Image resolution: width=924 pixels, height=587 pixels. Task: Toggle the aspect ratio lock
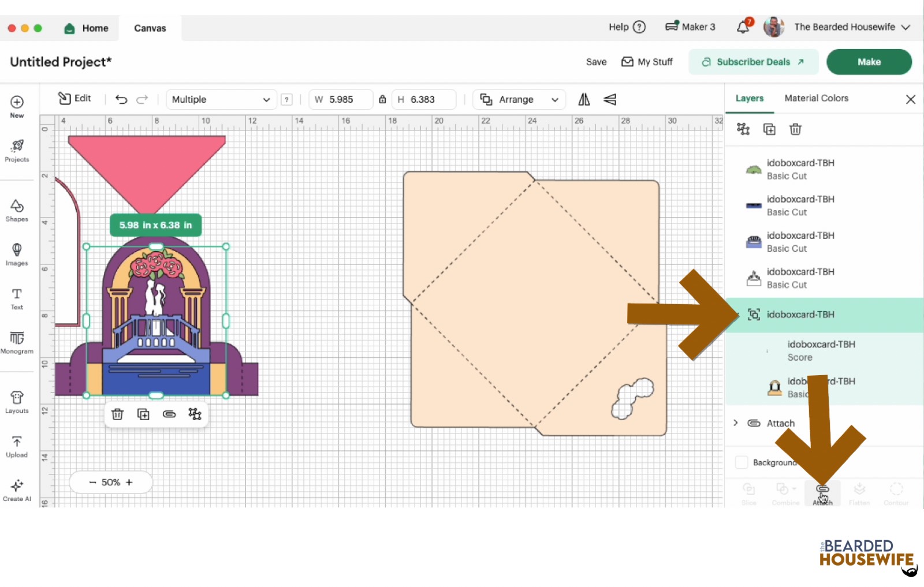(382, 99)
